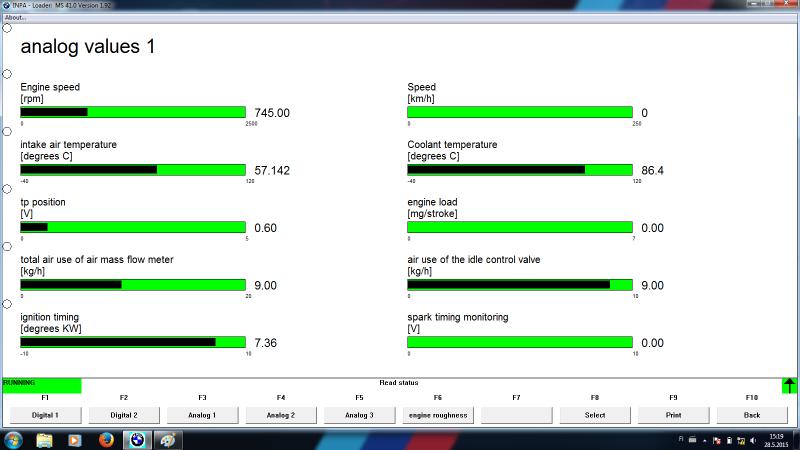
Task: Switch to Analog 1 values
Action: (202, 414)
